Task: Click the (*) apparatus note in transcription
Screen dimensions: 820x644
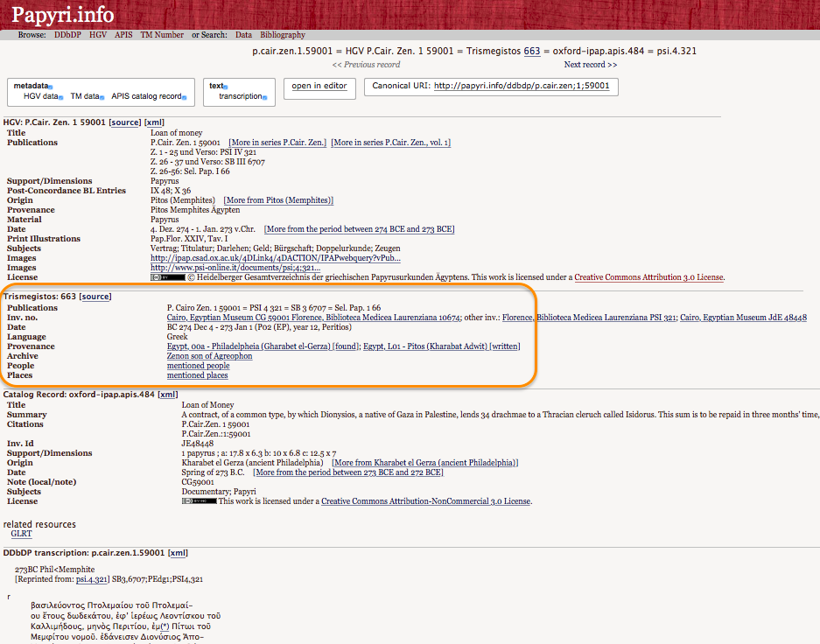Action: click(165, 626)
